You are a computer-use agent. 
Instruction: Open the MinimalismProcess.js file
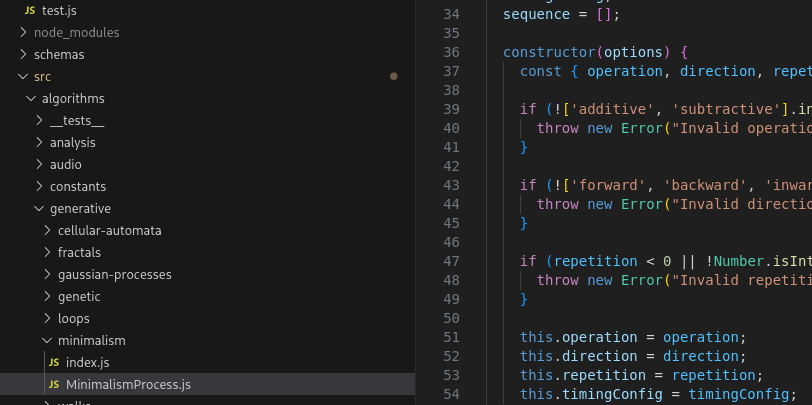pos(128,384)
